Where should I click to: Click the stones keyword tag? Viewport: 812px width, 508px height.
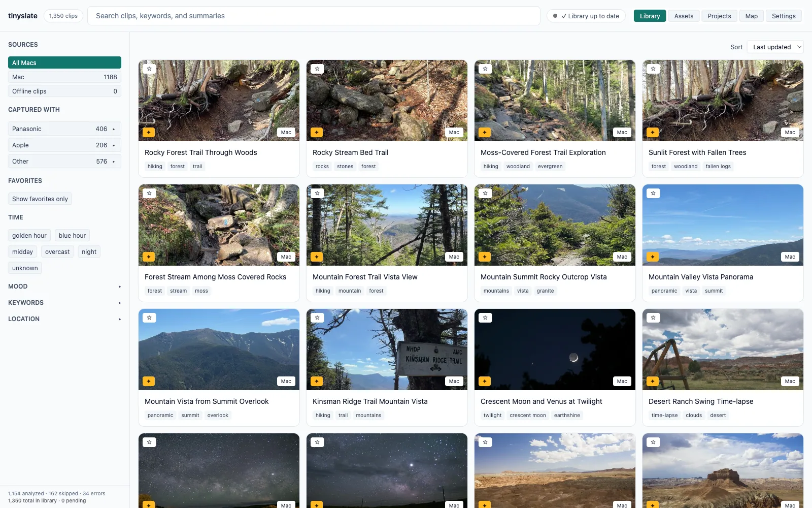coord(345,167)
